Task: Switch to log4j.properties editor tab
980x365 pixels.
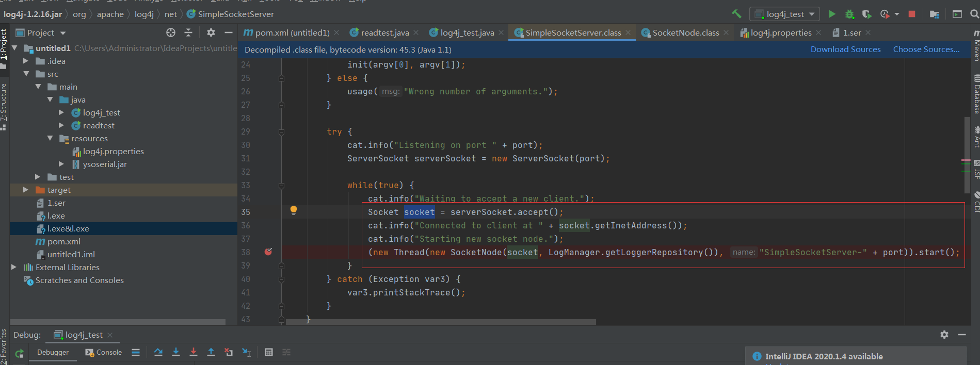Action: (781, 32)
